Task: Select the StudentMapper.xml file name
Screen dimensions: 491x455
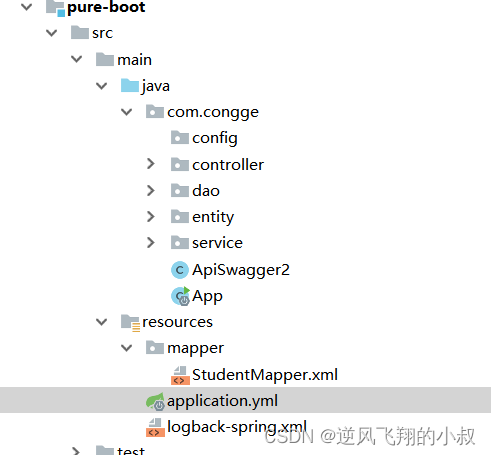Action: [x=265, y=375]
